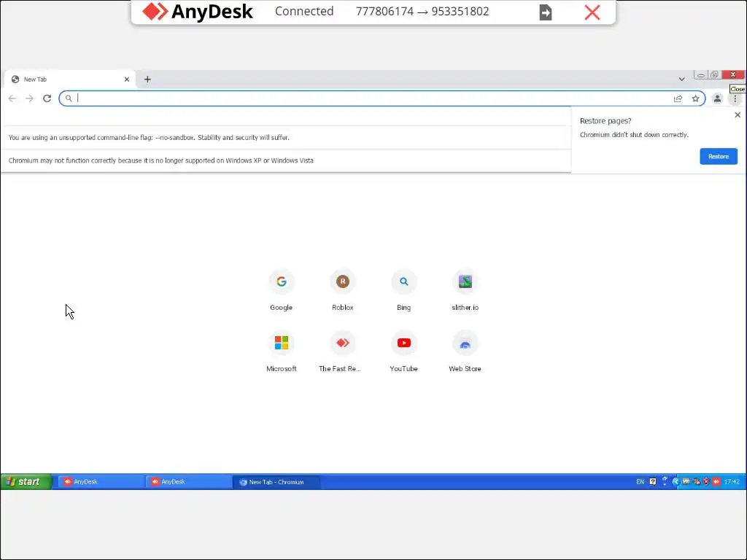This screenshot has width=747, height=560.
Task: Bookmark this tab with the star icon
Action: coord(695,98)
